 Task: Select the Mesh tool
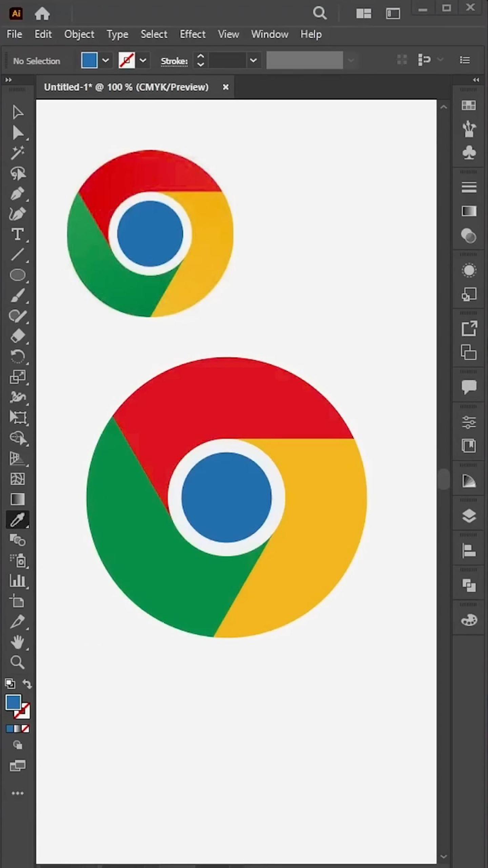(x=18, y=479)
